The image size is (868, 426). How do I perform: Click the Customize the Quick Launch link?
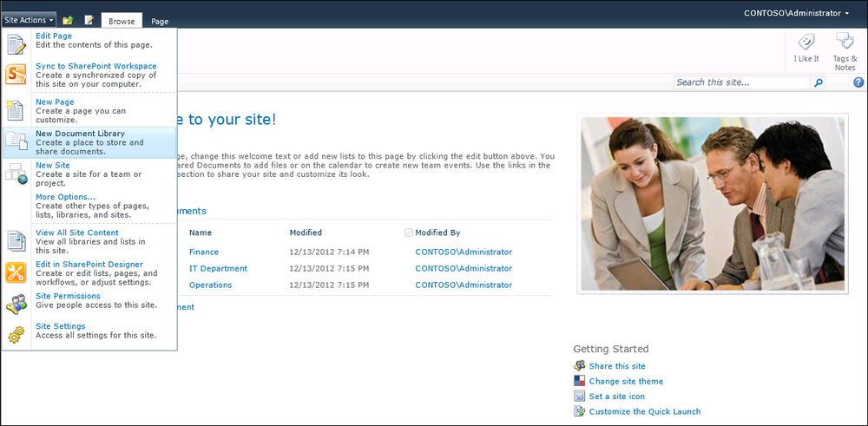click(645, 411)
